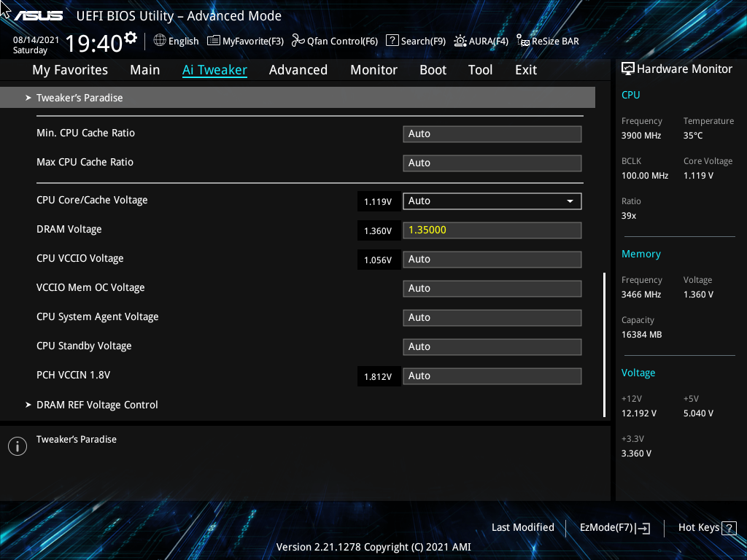Select Max CPU Cache Ratio field
This screenshot has height=560, width=747.
click(x=492, y=163)
